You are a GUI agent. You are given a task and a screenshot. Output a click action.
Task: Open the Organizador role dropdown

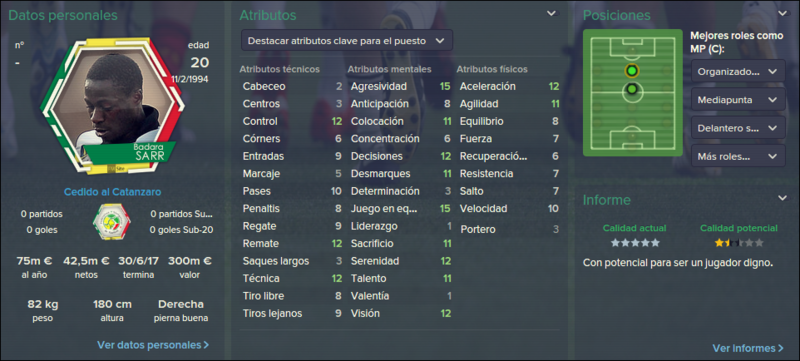[x=738, y=72]
